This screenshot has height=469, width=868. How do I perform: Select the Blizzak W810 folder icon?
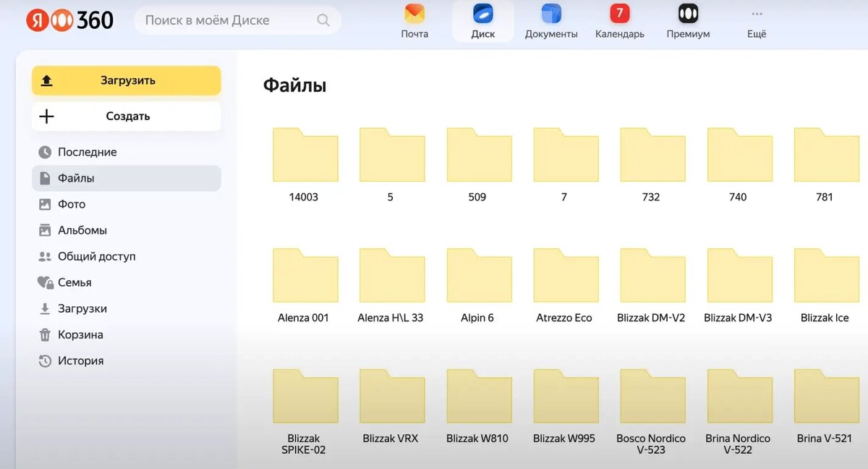click(x=479, y=396)
